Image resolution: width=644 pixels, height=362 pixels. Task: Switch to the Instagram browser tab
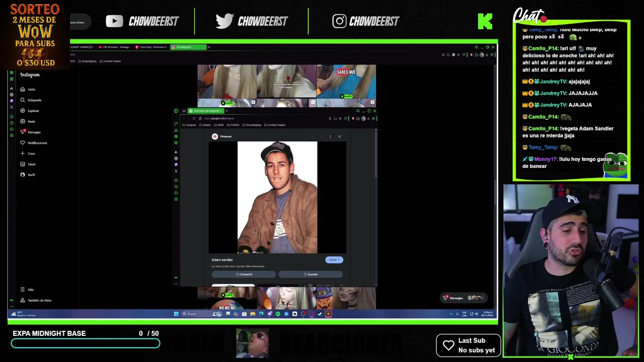(x=188, y=47)
